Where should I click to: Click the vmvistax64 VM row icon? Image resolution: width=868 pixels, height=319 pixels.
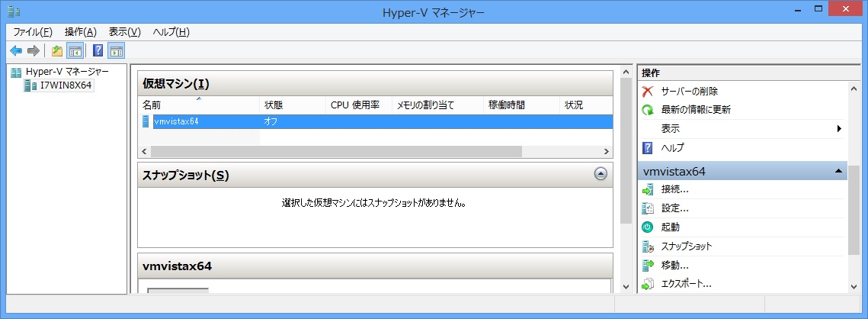pyautogui.click(x=146, y=121)
